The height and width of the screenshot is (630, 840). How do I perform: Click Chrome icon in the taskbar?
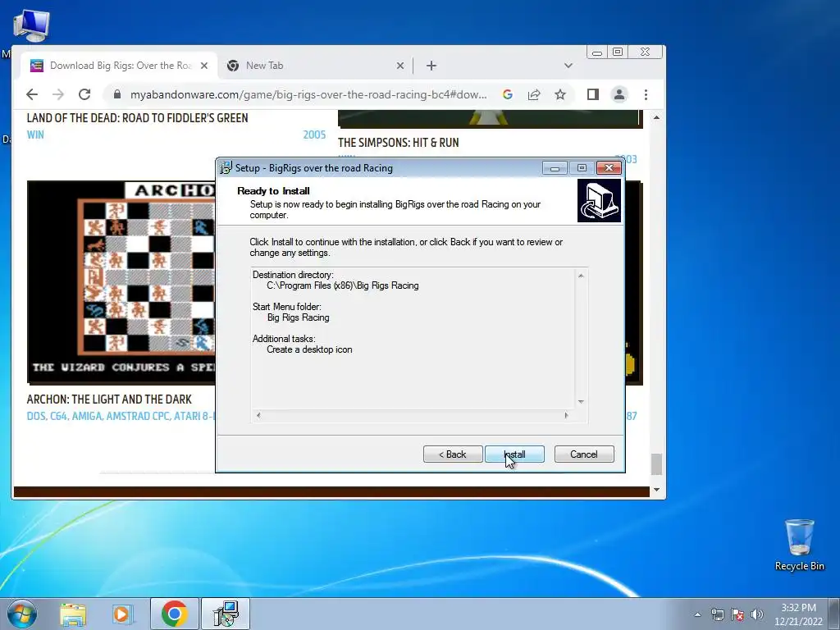174,614
